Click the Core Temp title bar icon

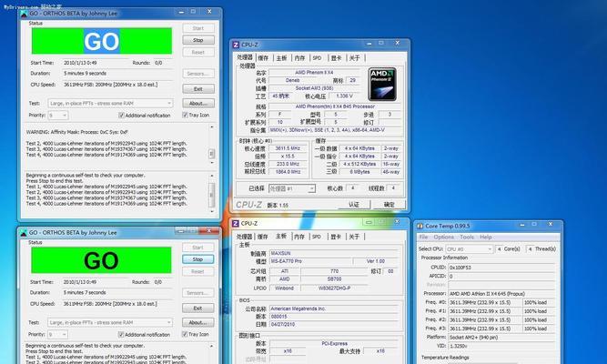420,226
